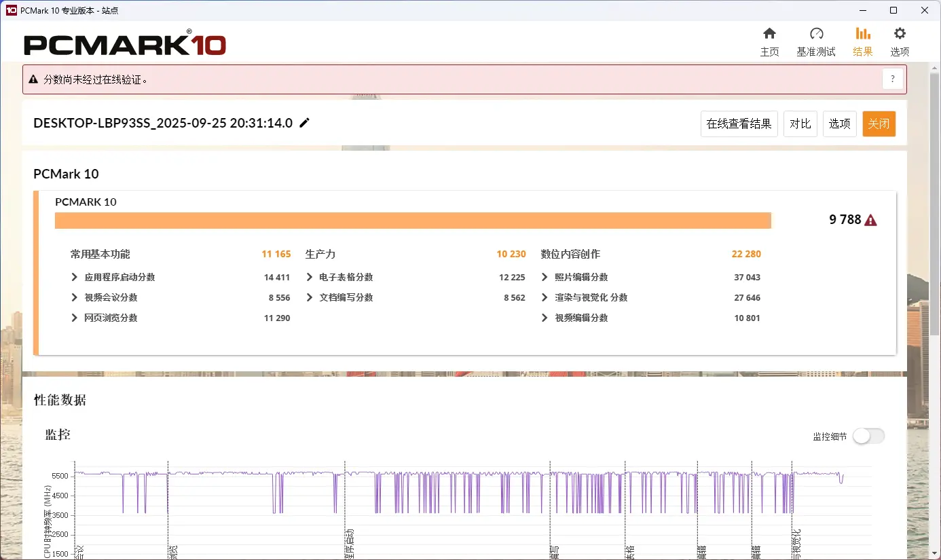Click the 生产力 score 10 230
This screenshot has height=560, width=941.
coord(511,255)
